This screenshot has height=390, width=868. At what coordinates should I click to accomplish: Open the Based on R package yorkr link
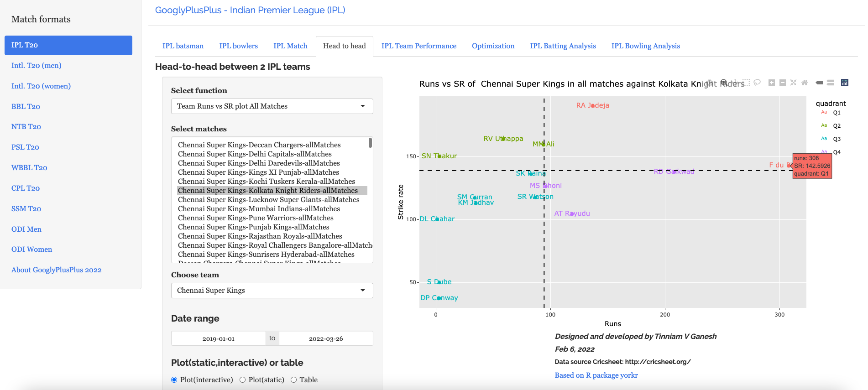coord(596,375)
